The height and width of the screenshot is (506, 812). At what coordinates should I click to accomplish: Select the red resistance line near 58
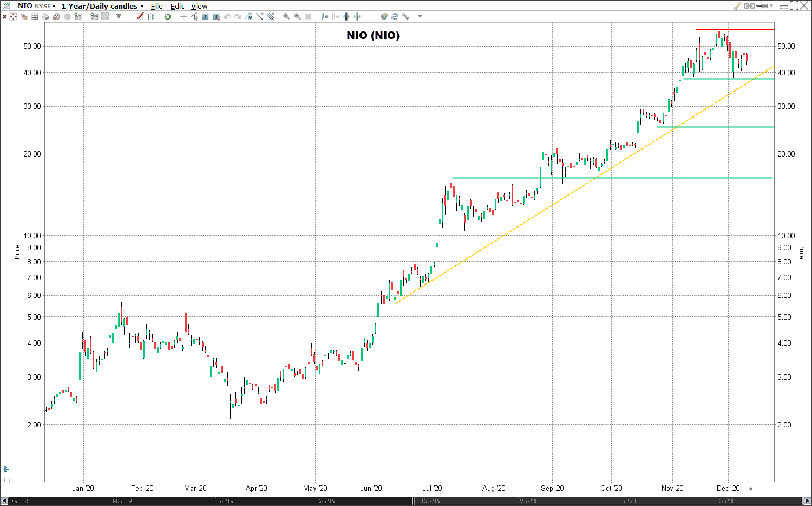click(735, 29)
